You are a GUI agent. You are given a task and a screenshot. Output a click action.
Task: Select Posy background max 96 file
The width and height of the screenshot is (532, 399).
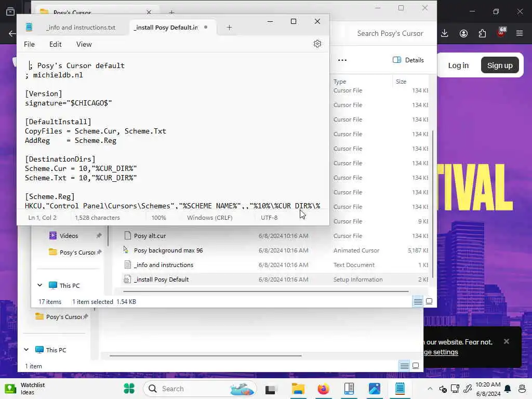168,250
